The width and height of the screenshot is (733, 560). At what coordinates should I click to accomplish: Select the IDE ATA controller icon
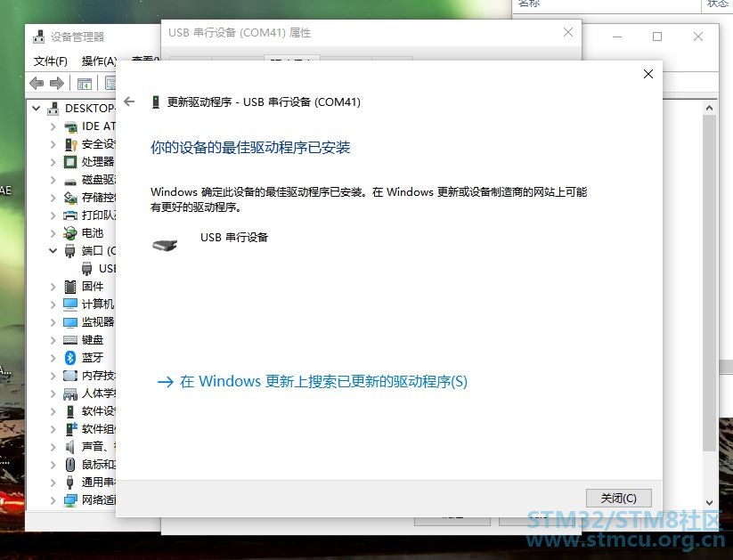pyautogui.click(x=70, y=126)
